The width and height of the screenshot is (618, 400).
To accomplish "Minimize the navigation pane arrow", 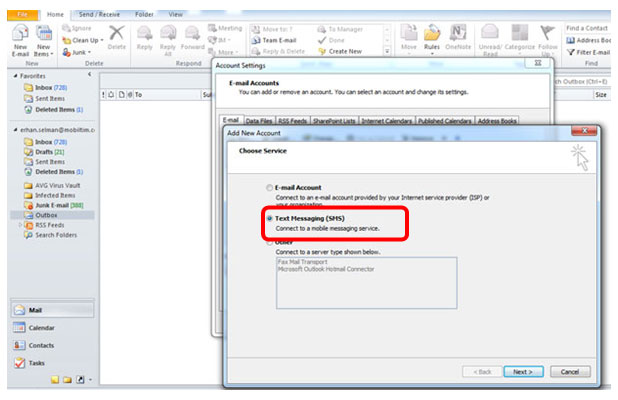I will tap(89, 74).
